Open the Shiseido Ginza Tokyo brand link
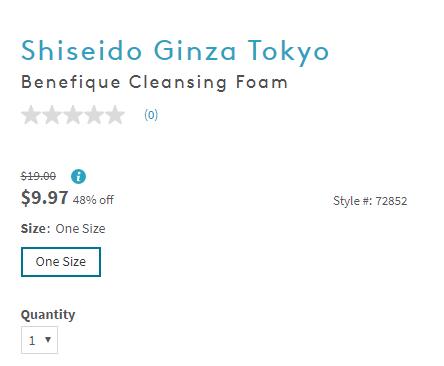 175,51
